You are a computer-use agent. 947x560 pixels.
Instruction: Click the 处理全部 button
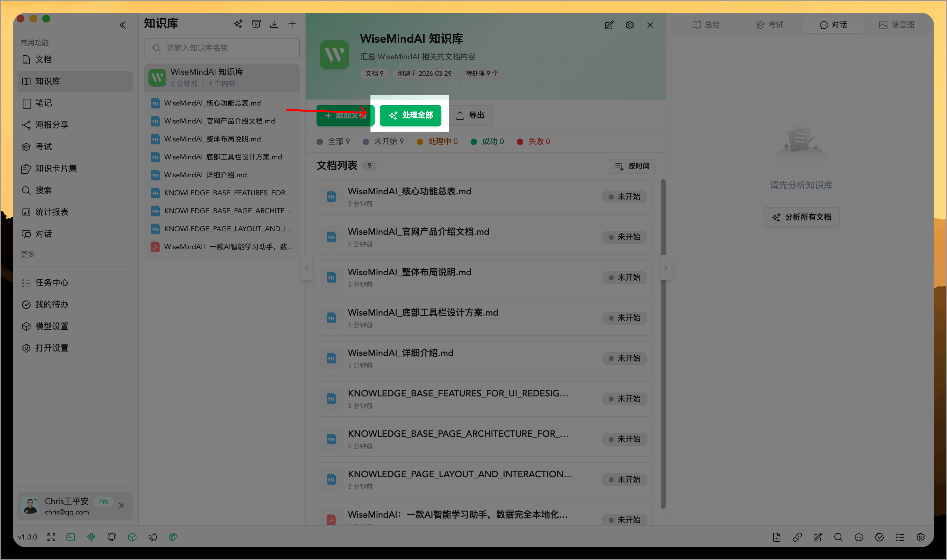pos(411,115)
